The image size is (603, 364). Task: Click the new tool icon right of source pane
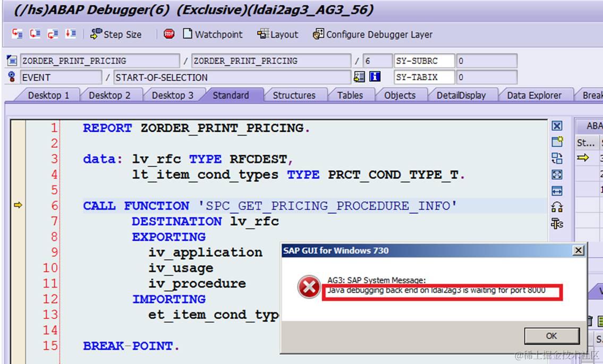557,141
